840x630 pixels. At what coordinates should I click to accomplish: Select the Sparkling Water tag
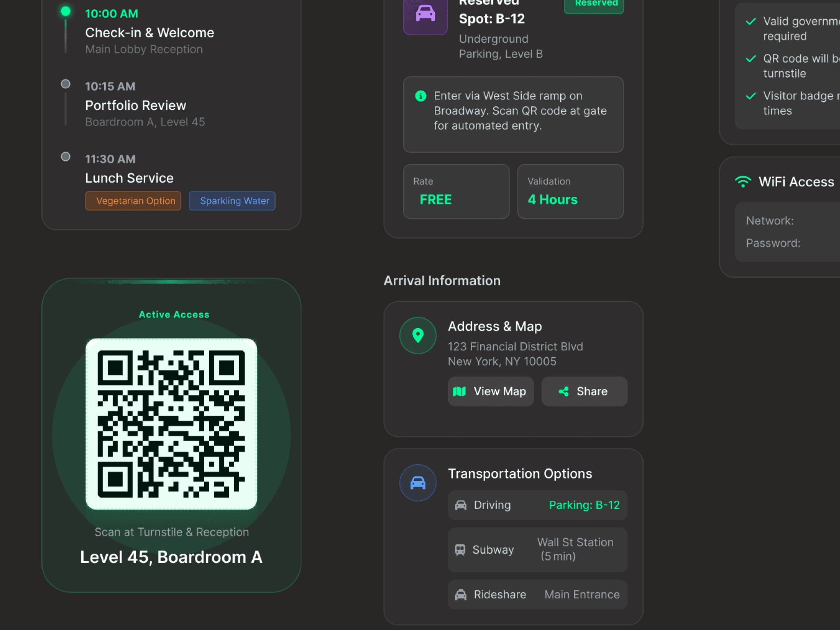(x=232, y=201)
